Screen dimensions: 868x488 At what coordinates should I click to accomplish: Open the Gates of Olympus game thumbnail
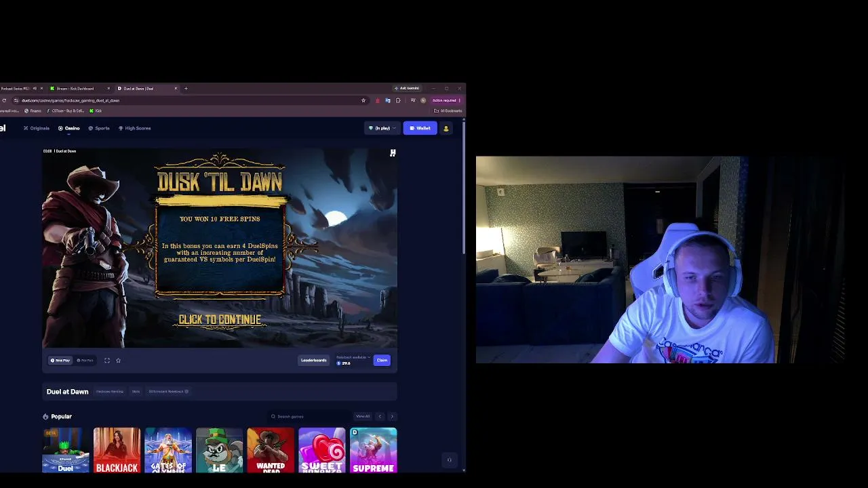click(x=168, y=450)
